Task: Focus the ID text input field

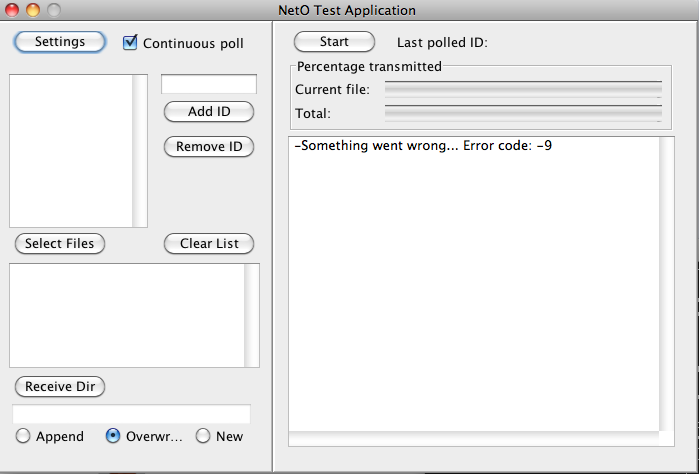Action: 208,84
